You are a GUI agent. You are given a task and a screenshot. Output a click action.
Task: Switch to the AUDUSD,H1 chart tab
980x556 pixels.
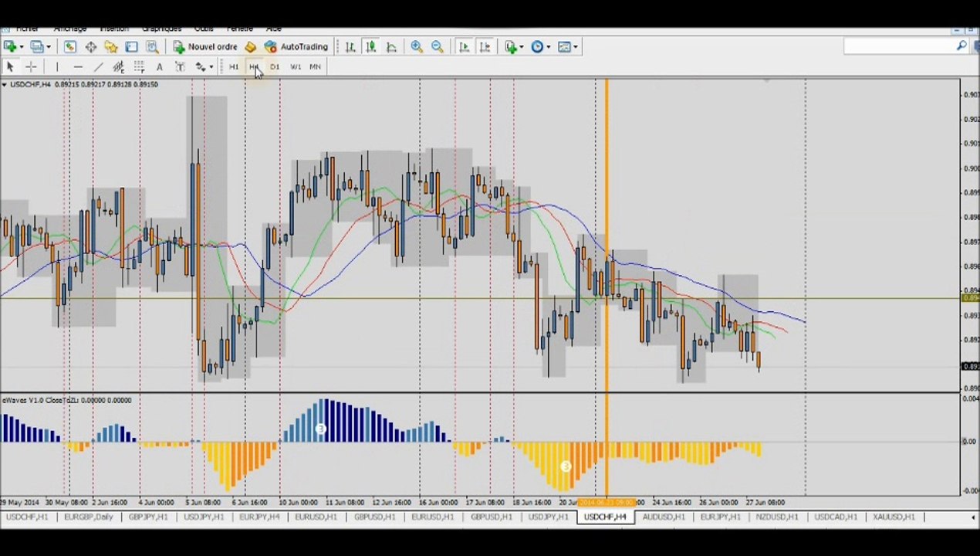pyautogui.click(x=664, y=517)
